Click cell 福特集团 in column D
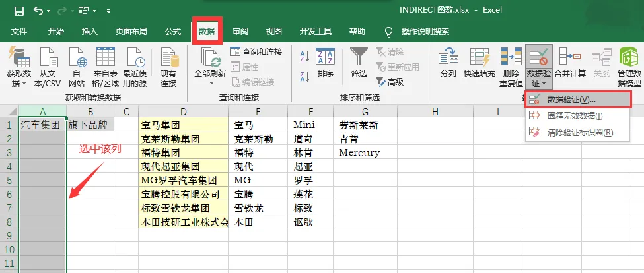This screenshot has width=644, height=273. tap(183, 152)
